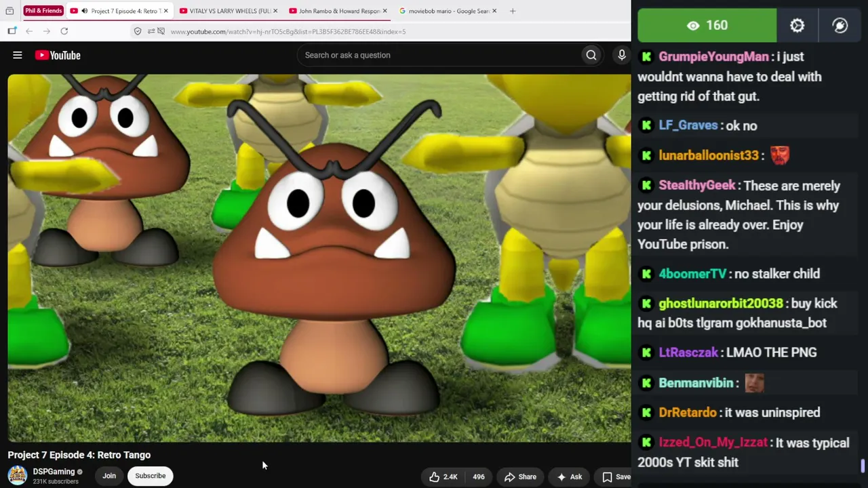
Task: Click Kick badge beside StealthyGeek
Action: point(646,186)
